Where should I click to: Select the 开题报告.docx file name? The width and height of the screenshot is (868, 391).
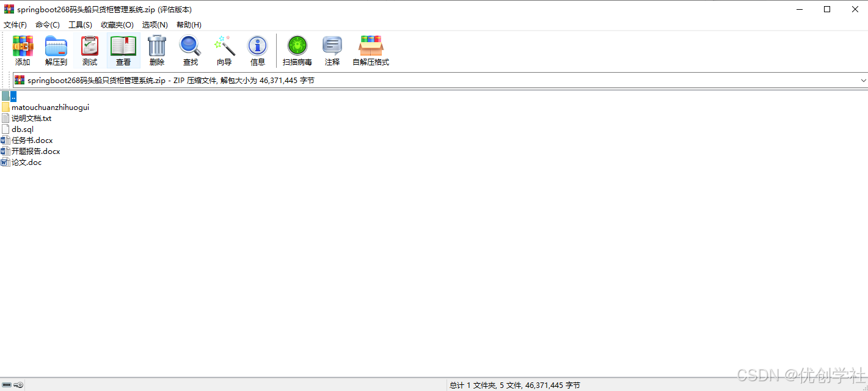[36, 151]
